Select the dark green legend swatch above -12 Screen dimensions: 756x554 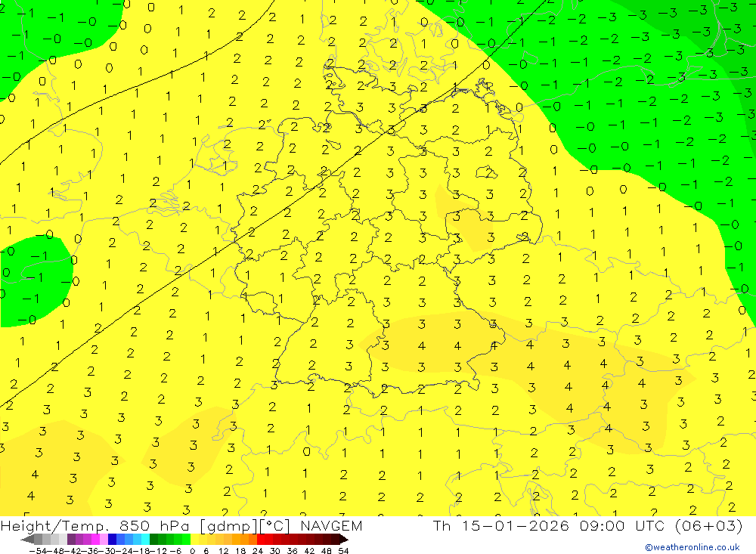pyautogui.click(x=153, y=540)
